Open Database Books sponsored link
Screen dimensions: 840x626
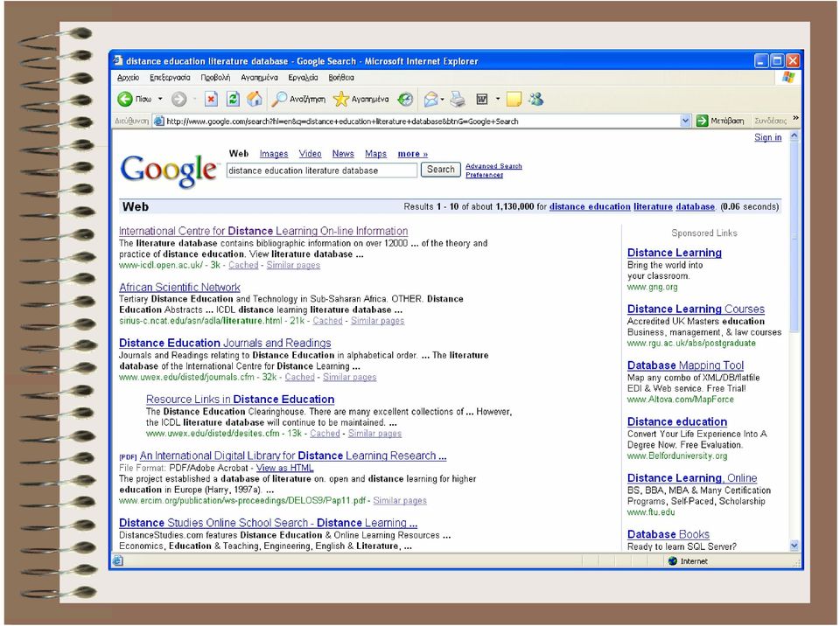tap(668, 535)
